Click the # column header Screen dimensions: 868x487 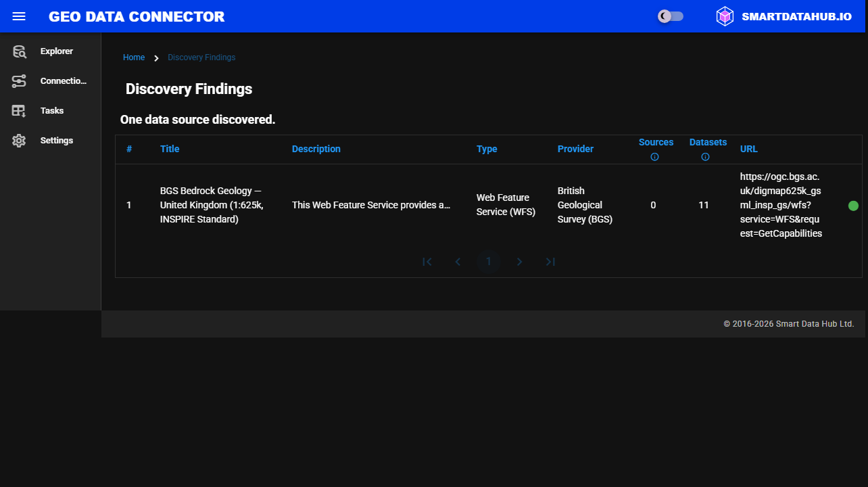click(129, 149)
